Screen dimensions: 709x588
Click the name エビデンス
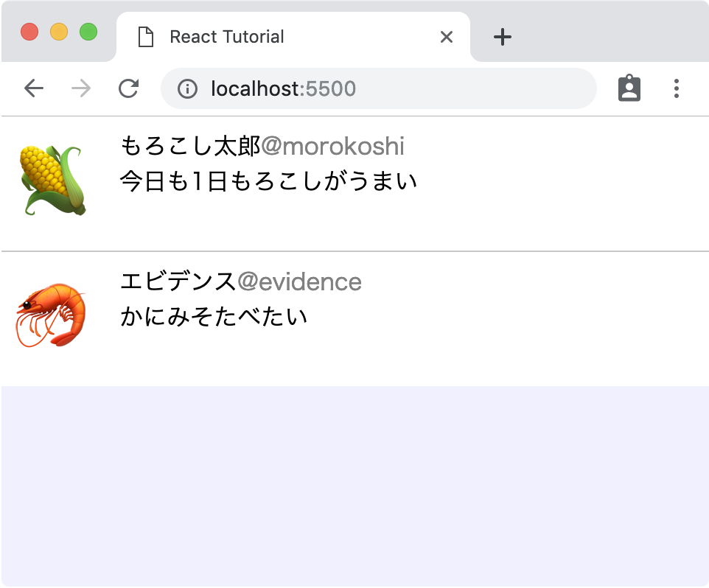click(x=178, y=281)
